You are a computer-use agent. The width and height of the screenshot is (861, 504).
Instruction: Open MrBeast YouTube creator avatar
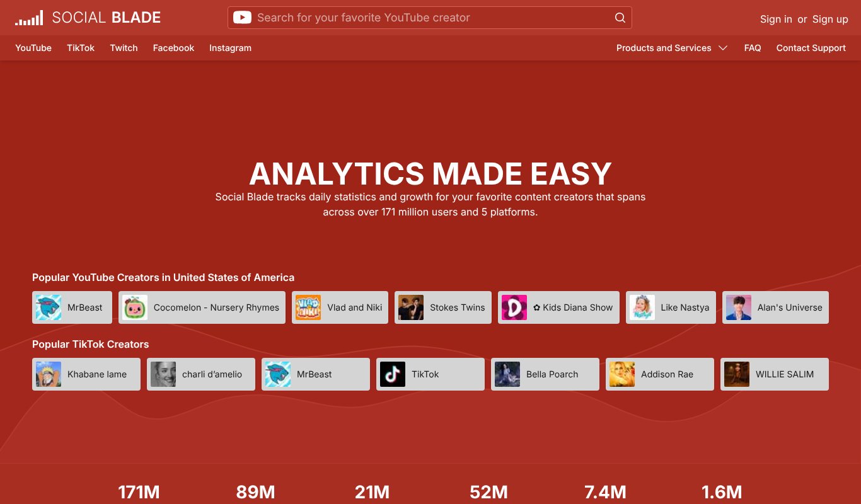(49, 307)
